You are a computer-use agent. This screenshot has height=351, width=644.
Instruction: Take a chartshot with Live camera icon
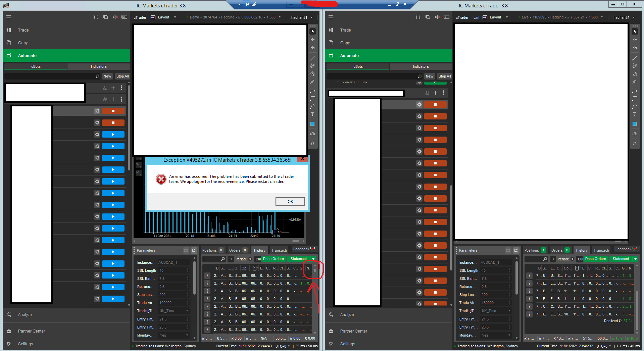635,134
